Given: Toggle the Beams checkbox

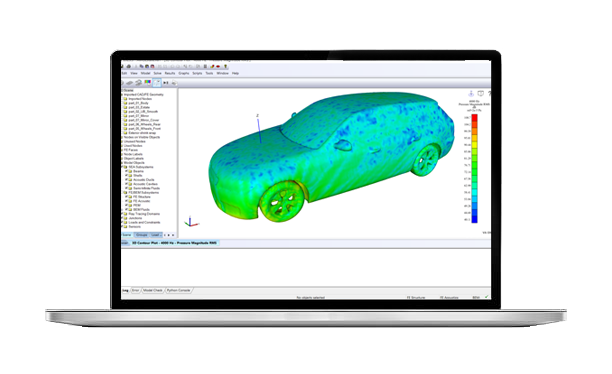Looking at the screenshot, I should coord(126,171).
